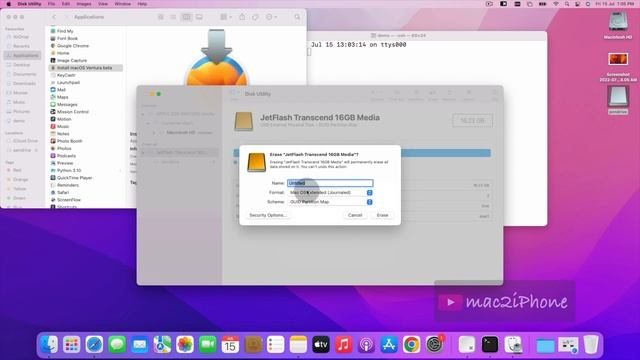640x360 pixels.
Task: Open the Disk Utility app menu
Action: 29,4
